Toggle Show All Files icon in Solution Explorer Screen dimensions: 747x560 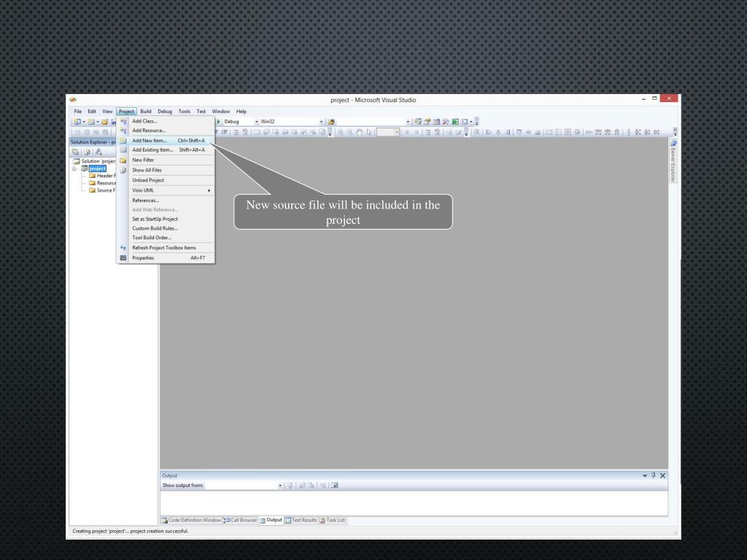click(x=88, y=152)
